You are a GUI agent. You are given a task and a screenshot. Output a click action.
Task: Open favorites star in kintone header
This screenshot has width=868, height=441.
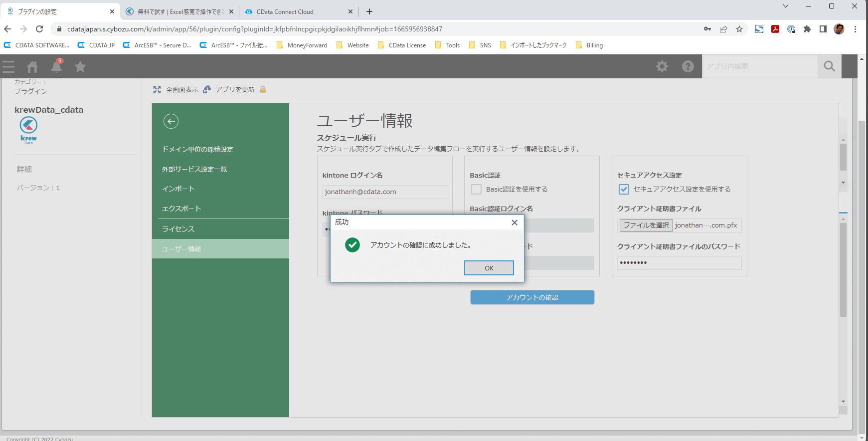pyautogui.click(x=80, y=67)
